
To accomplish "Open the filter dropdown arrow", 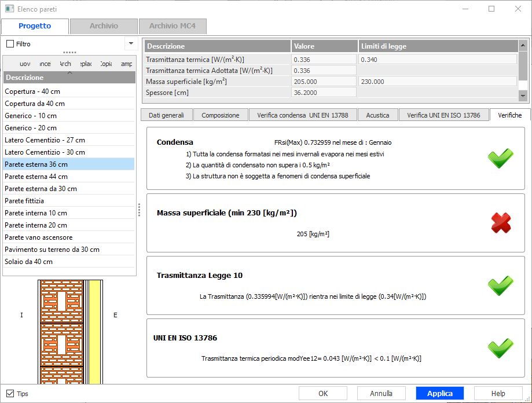I will 130,43.
